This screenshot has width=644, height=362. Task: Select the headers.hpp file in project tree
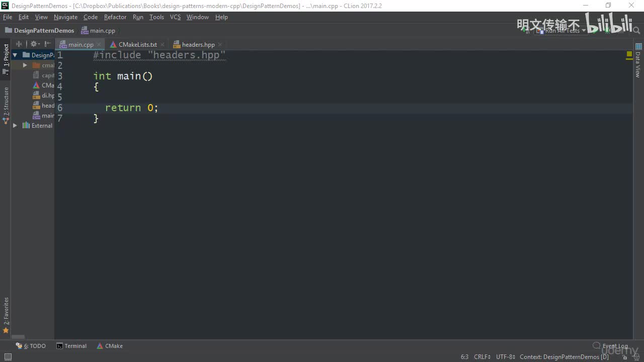tap(43, 106)
